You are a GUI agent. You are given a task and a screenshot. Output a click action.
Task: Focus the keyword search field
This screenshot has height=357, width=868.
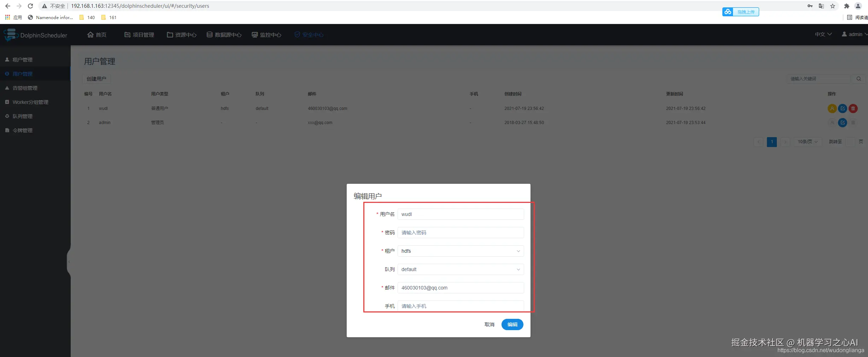(x=819, y=79)
